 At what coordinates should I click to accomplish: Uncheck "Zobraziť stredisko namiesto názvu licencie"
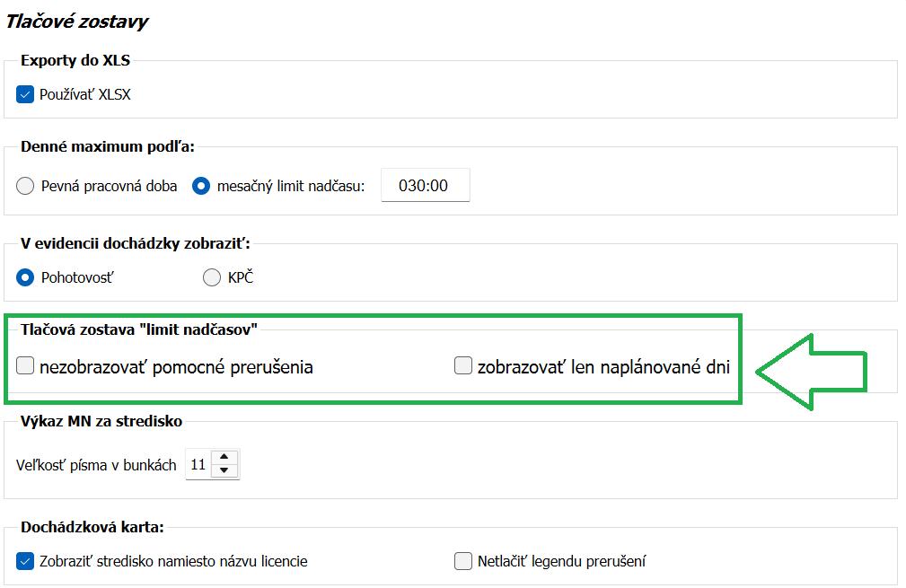25,560
